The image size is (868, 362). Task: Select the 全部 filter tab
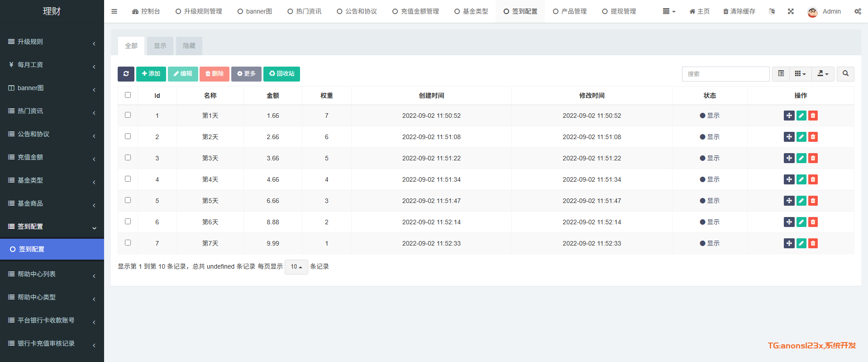click(131, 46)
